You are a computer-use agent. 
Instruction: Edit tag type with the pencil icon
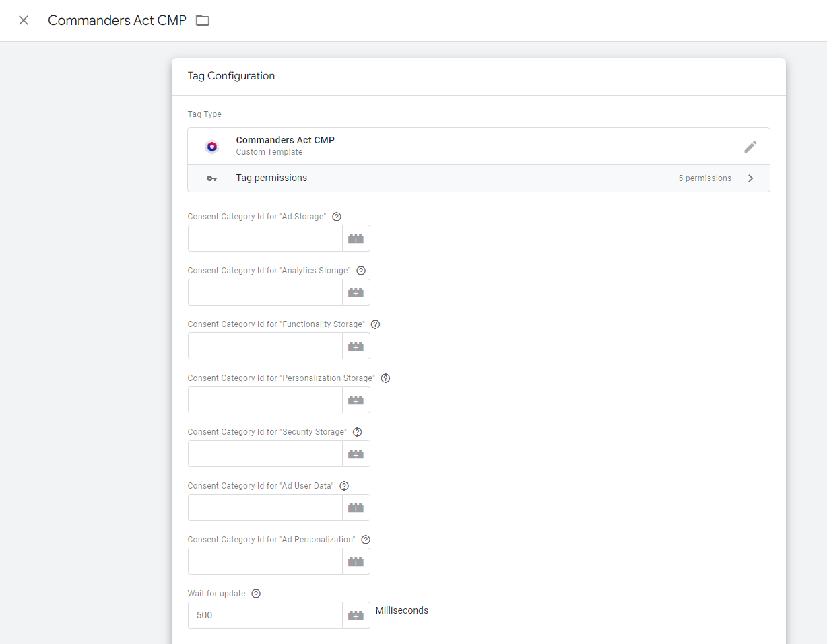(750, 147)
